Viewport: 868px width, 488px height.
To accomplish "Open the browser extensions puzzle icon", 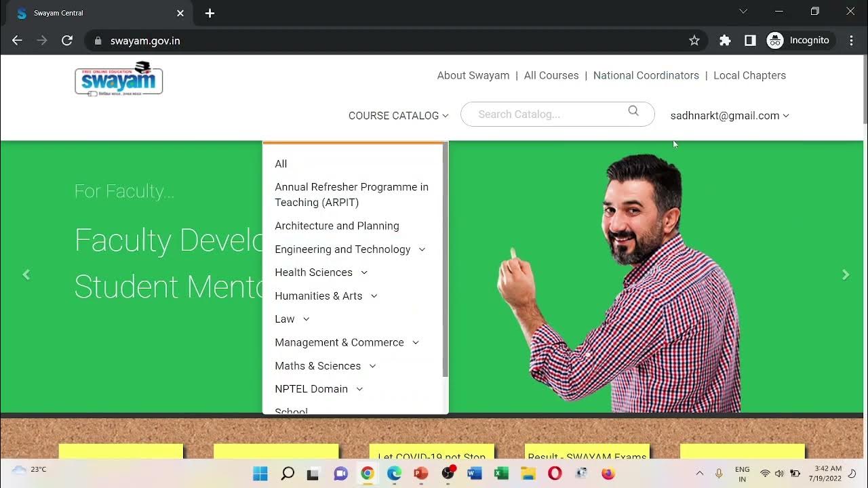I will coord(725,41).
